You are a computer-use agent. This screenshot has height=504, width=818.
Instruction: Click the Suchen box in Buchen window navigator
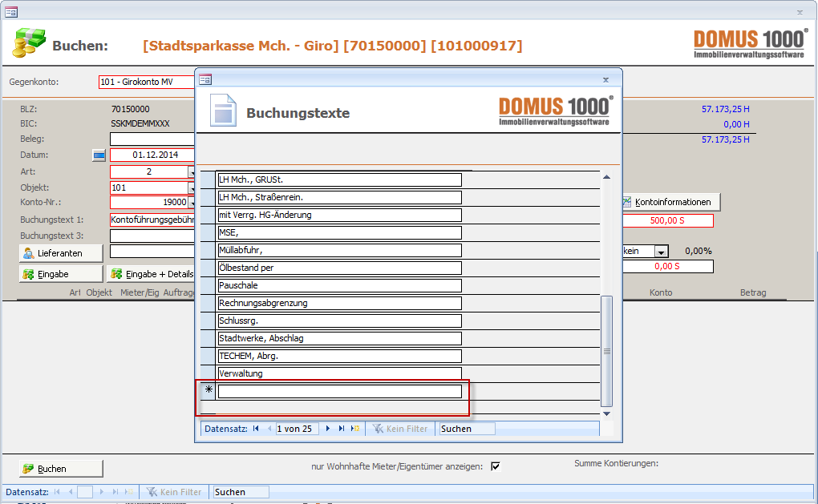pyautogui.click(x=241, y=491)
